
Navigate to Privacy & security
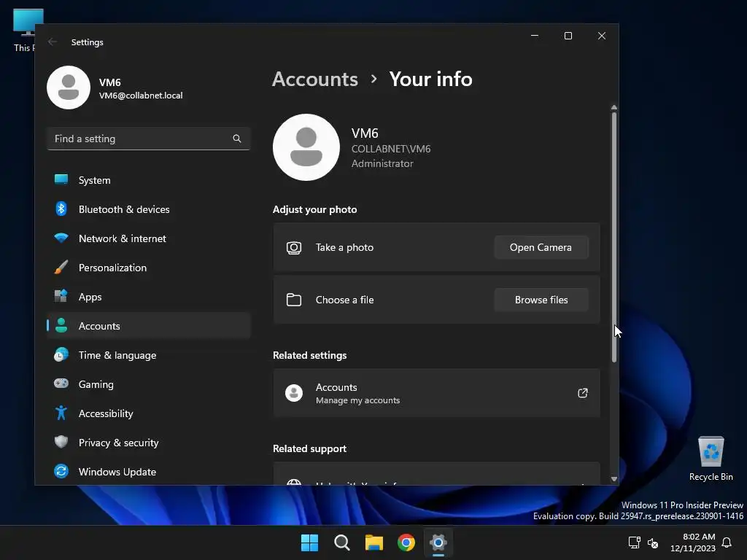click(119, 443)
